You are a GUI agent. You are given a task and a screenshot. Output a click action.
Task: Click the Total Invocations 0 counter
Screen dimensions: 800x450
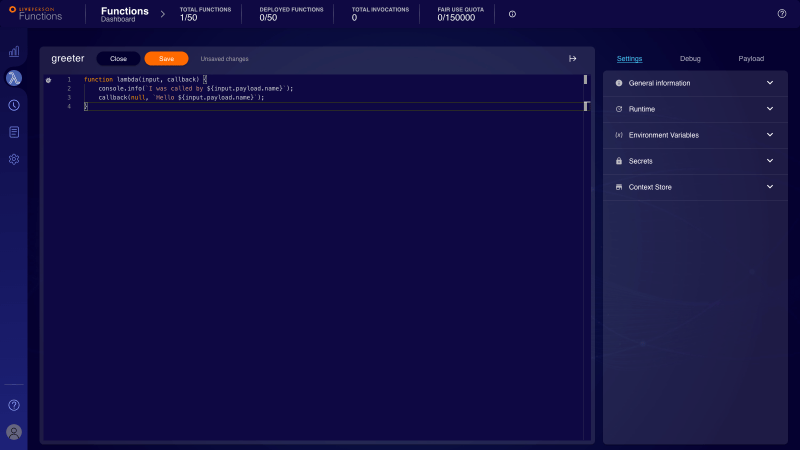click(380, 14)
